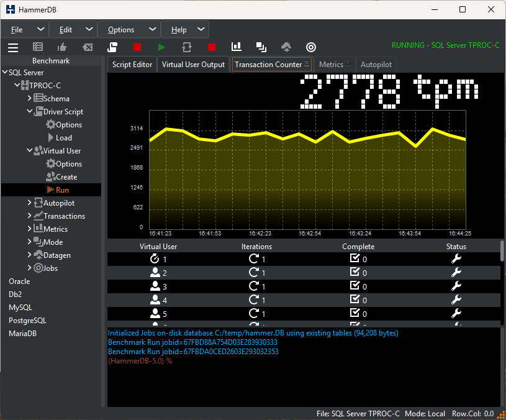506x420 pixels.
Task: Select the Transaction Counter tab
Action: [x=271, y=65]
